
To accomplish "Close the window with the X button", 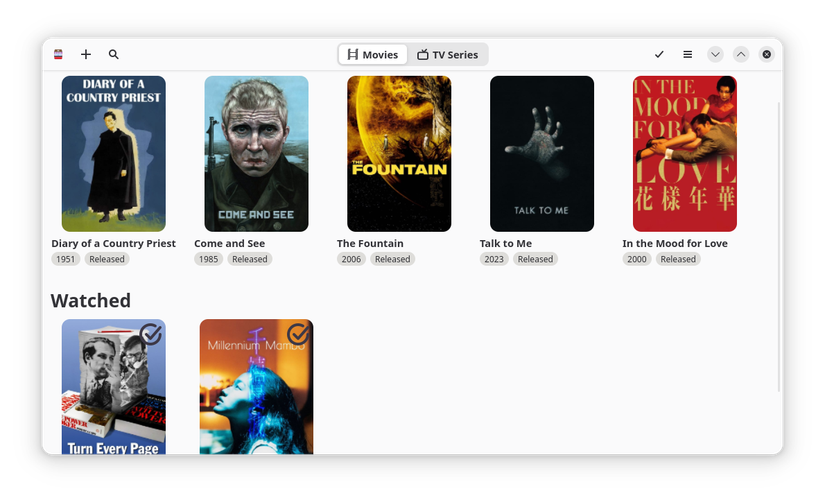I will tap(767, 54).
